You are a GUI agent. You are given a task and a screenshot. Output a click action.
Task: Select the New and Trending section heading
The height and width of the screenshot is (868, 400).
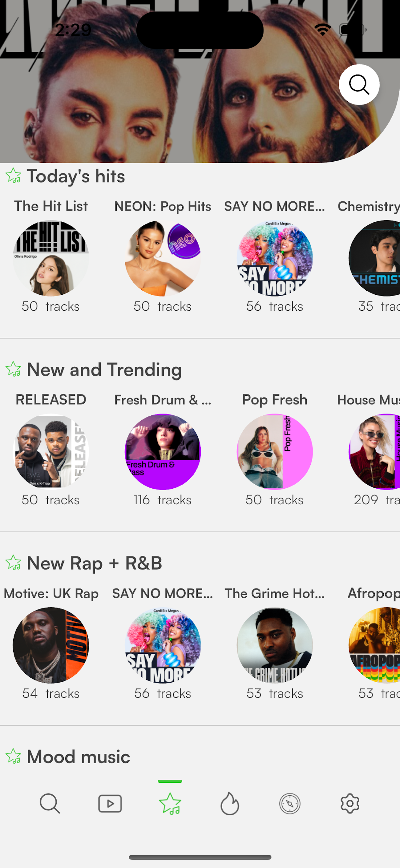click(104, 370)
